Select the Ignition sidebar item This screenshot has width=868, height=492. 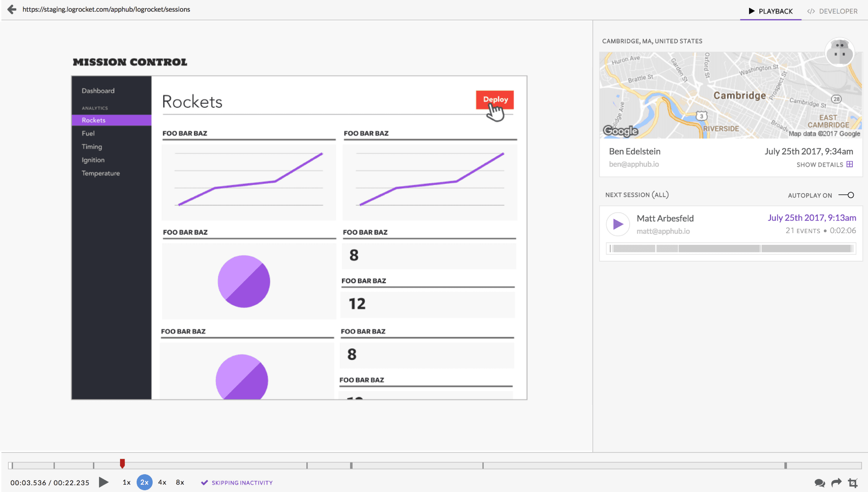tap(93, 160)
